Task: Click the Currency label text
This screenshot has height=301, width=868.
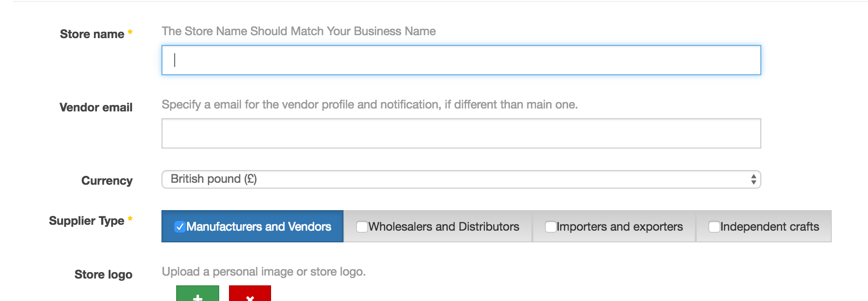Action: coord(107,181)
